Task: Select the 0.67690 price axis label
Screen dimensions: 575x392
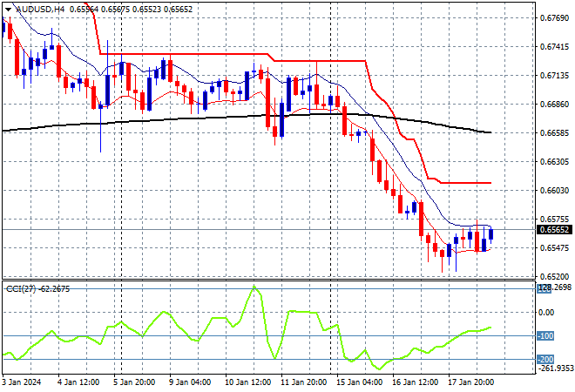Action: (x=554, y=18)
